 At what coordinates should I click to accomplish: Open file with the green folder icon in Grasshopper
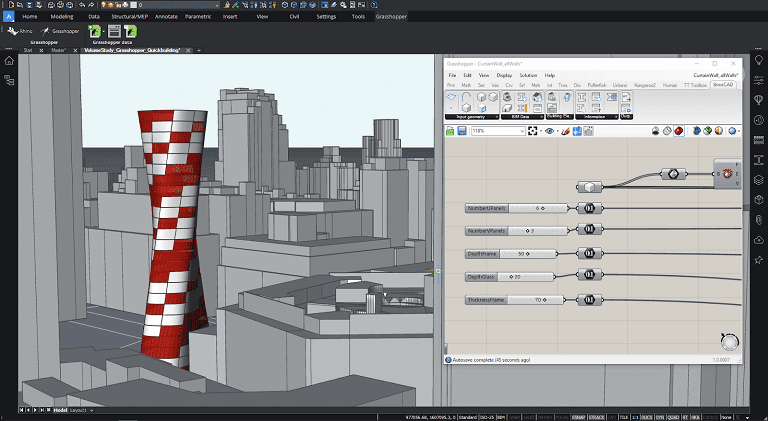pyautogui.click(x=450, y=131)
